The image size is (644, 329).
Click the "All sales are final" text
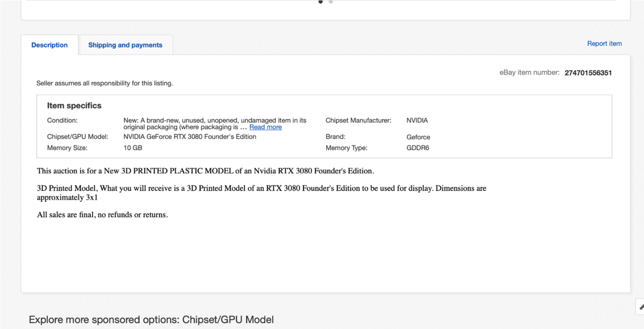point(102,215)
